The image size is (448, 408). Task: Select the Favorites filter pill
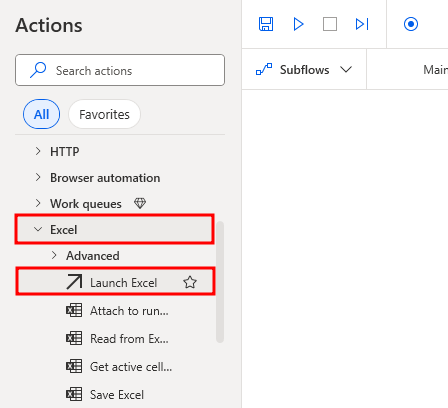[x=104, y=114]
